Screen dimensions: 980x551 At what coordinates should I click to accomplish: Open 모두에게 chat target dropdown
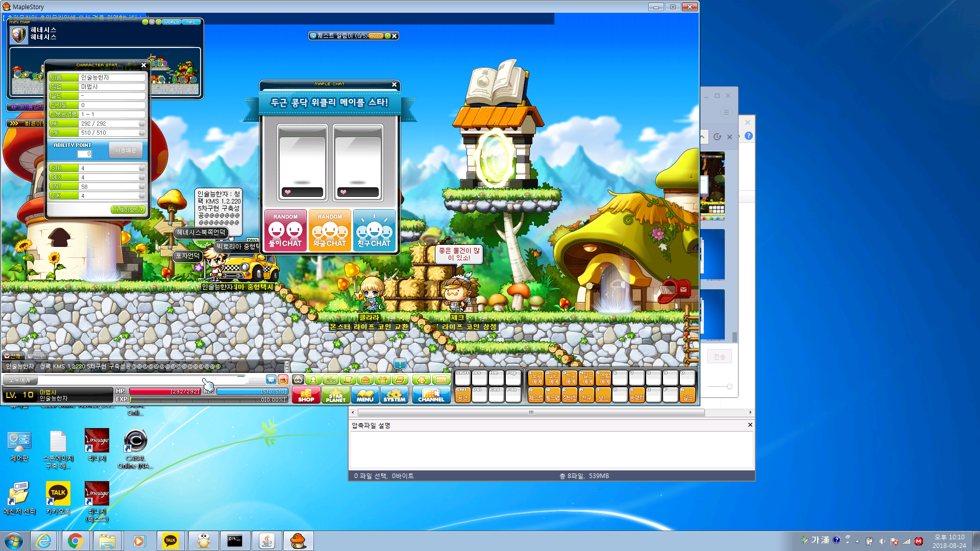click(19, 380)
